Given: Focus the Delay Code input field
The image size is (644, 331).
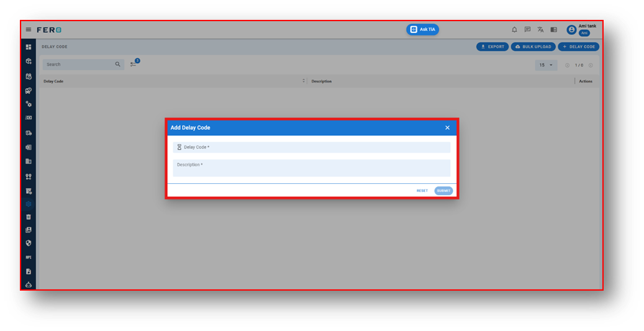Looking at the screenshot, I should pos(311,147).
